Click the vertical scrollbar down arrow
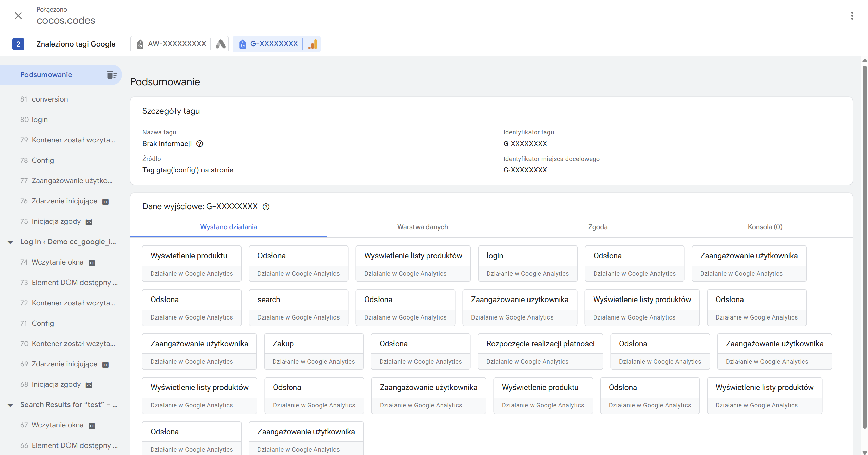This screenshot has width=868, height=455. (864, 452)
